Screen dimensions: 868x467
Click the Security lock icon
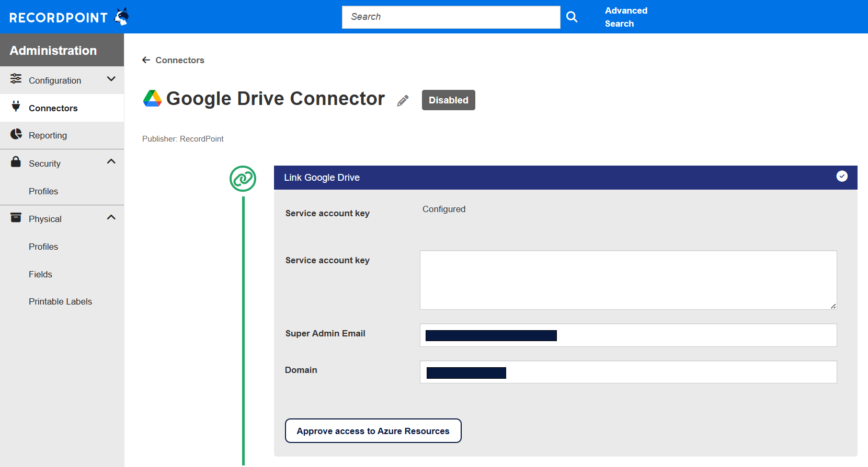[16, 161]
